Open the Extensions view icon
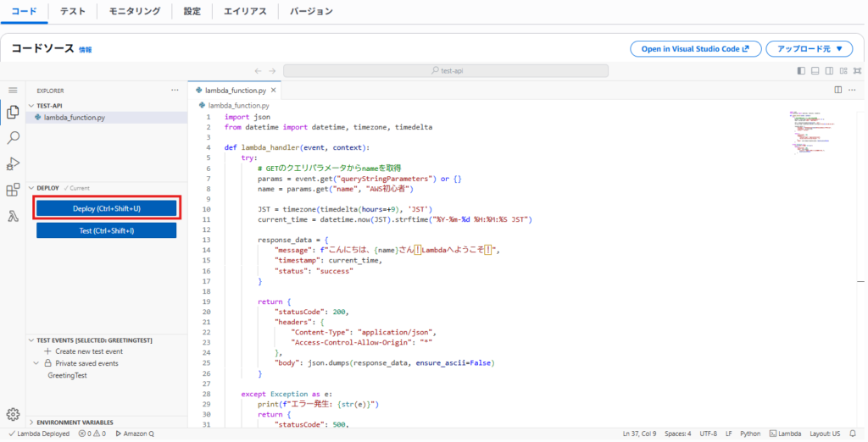The image size is (868, 442). (13, 190)
